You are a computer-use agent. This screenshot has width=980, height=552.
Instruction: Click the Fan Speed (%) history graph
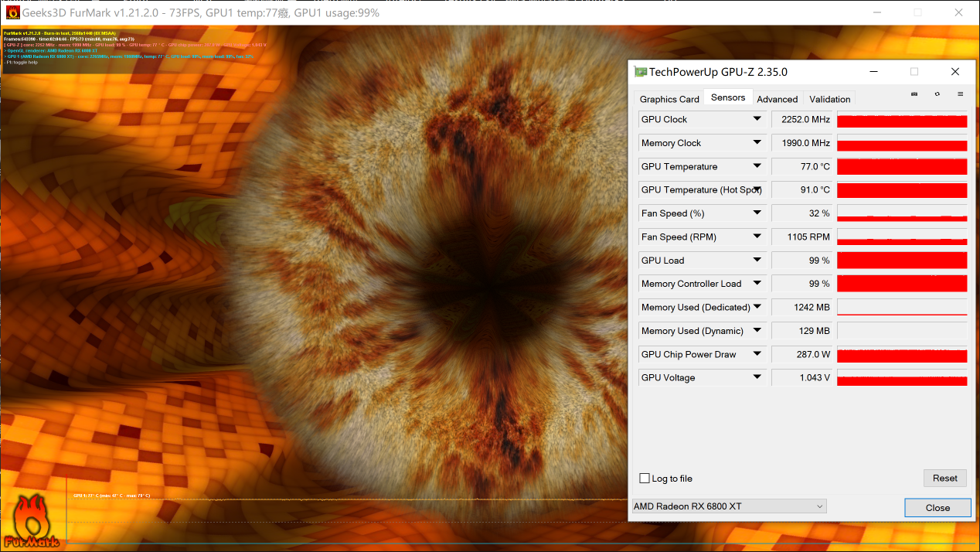coord(902,213)
